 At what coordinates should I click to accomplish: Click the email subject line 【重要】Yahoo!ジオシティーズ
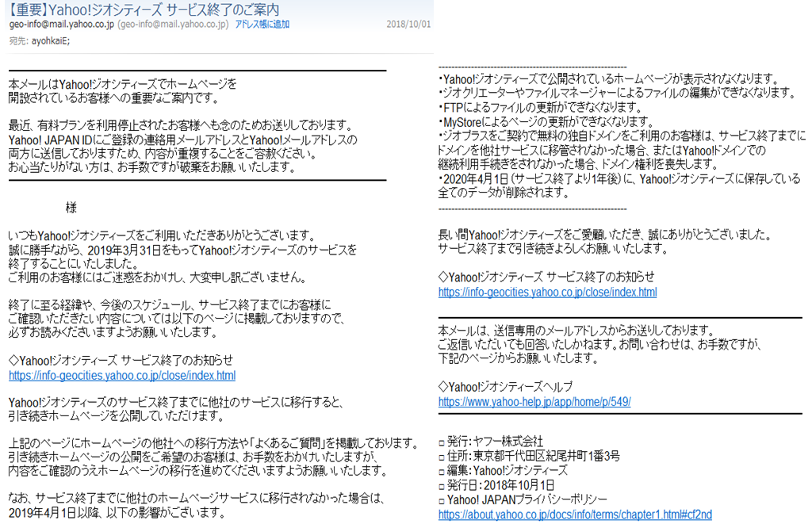(144, 10)
